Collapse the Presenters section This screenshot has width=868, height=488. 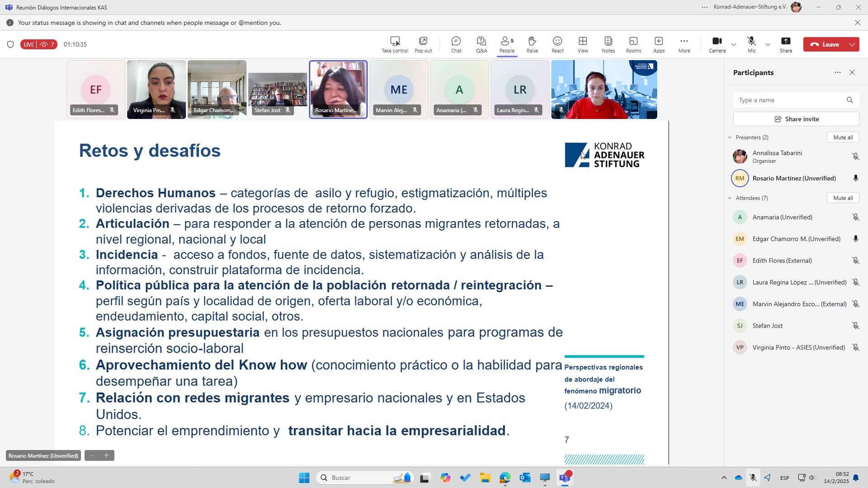(x=730, y=137)
